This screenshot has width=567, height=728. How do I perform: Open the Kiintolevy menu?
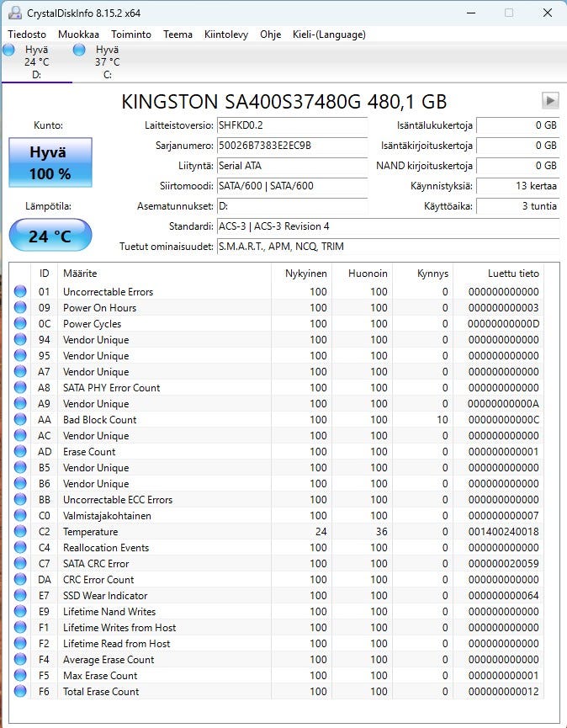coord(226,35)
